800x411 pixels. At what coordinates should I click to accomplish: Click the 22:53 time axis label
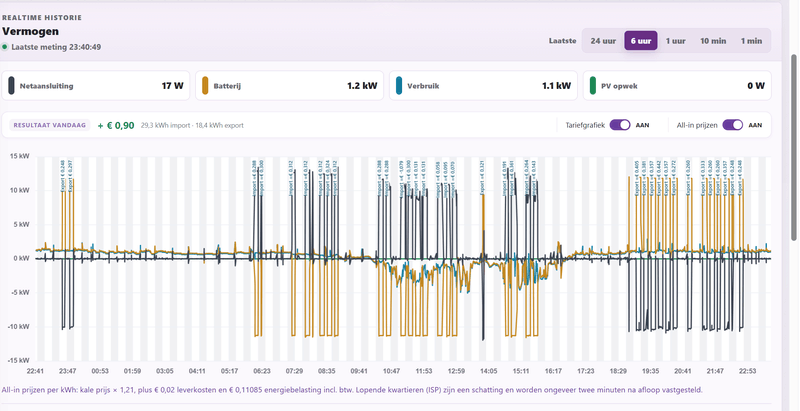[x=747, y=371]
